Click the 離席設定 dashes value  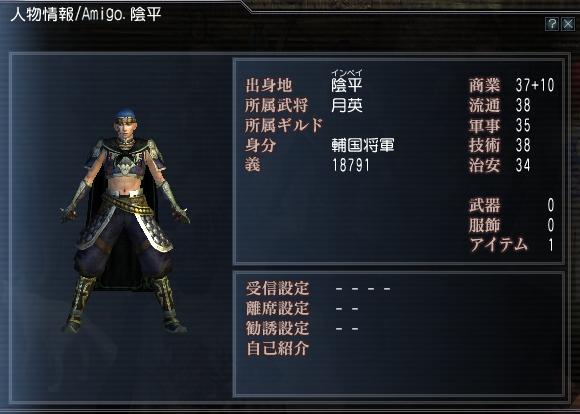(x=347, y=309)
